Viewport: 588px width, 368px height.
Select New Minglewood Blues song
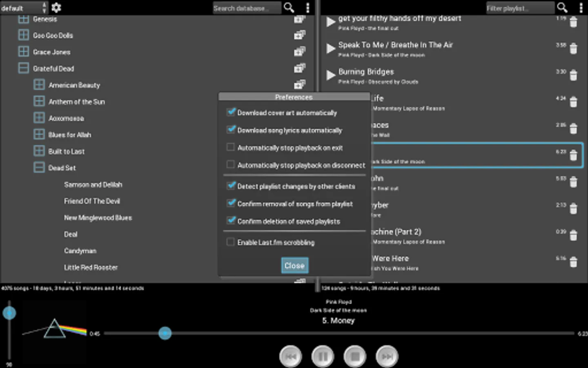pyautogui.click(x=98, y=218)
